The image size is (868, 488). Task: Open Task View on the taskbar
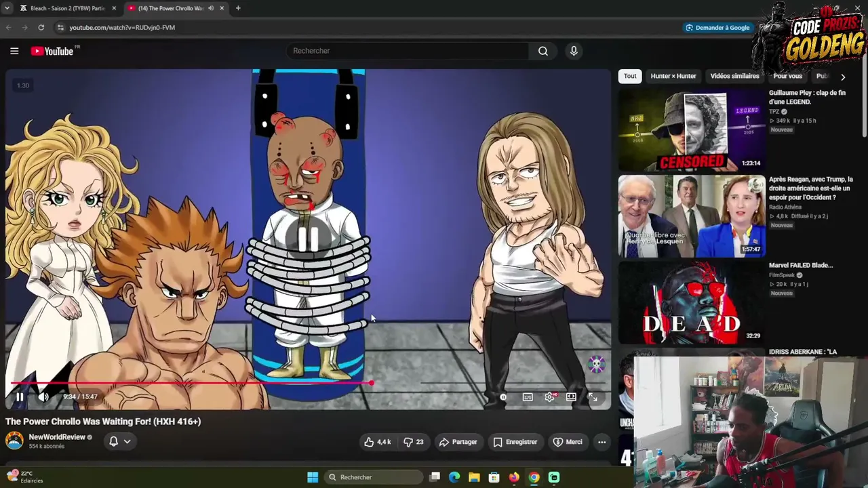click(435, 477)
